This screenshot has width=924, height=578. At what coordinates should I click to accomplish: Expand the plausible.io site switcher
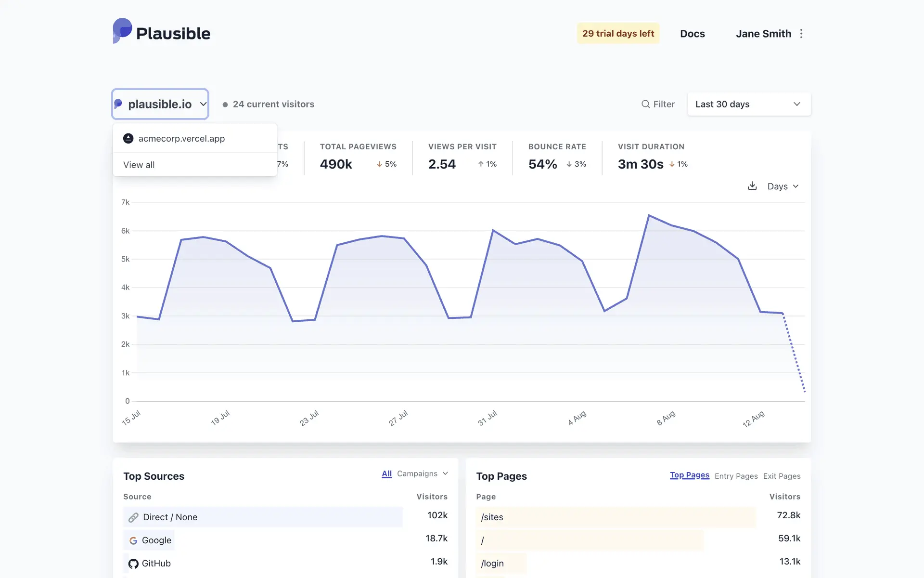(160, 104)
